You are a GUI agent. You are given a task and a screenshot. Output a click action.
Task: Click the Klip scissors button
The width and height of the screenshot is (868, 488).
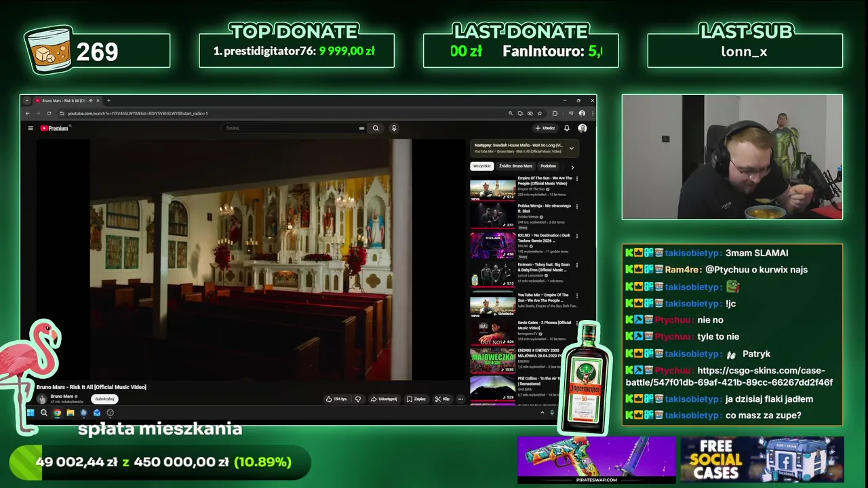click(x=442, y=399)
